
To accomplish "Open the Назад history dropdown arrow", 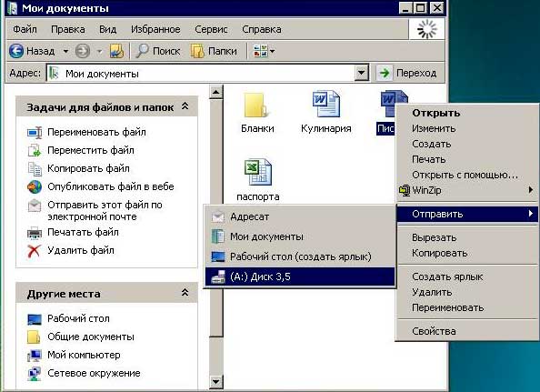I will point(65,51).
